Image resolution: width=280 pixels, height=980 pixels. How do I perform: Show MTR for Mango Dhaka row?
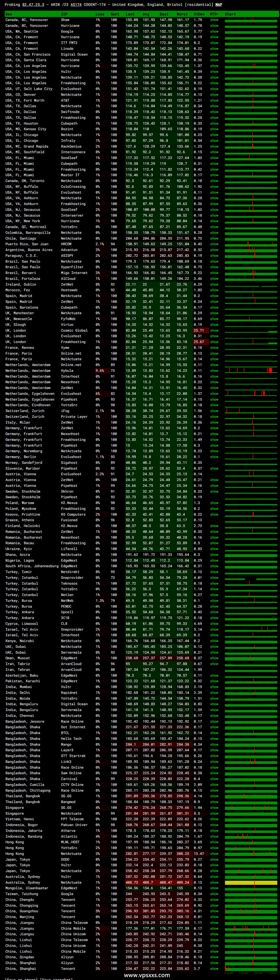(x=214, y=744)
